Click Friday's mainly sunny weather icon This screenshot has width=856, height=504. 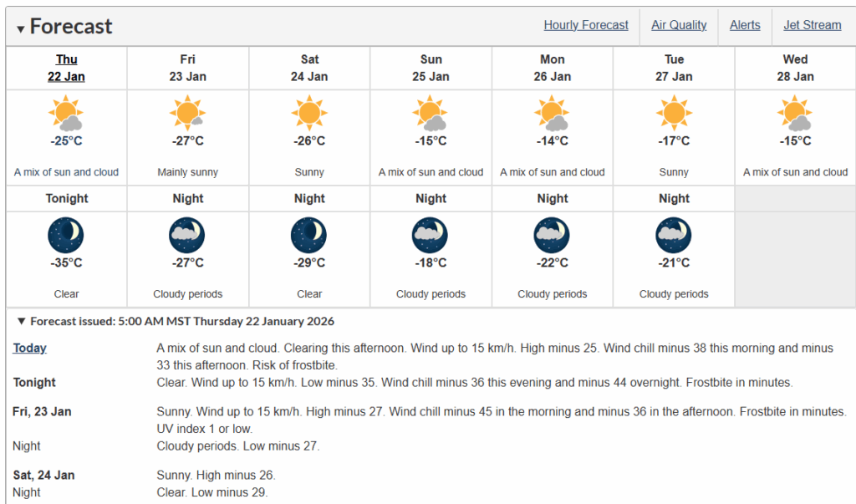point(187,113)
